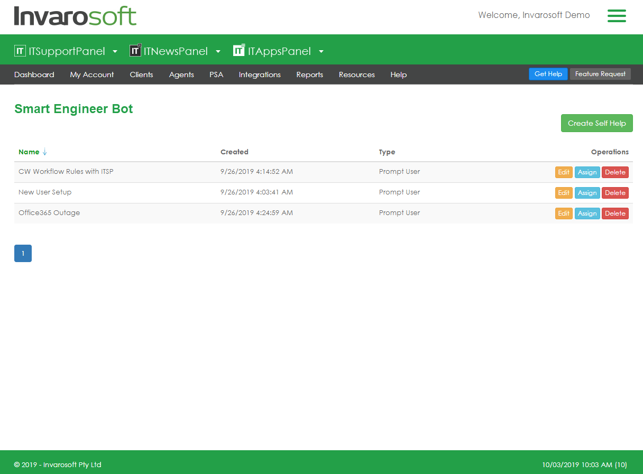Click the Feature Request button
643x474 pixels.
(600, 74)
